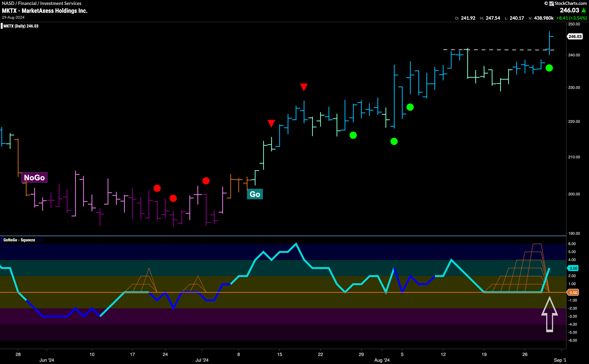This screenshot has width=589, height=364.
Task: Click the Low value 240.17
Action: point(517,18)
